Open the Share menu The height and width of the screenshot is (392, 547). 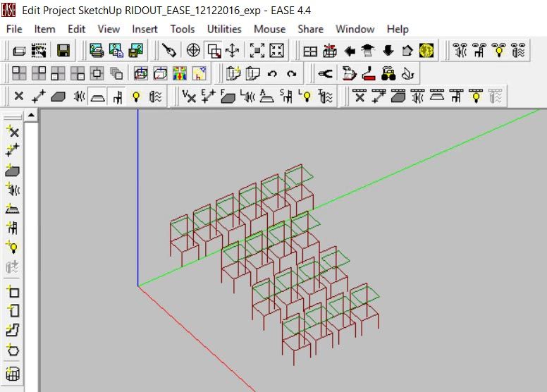(310, 29)
